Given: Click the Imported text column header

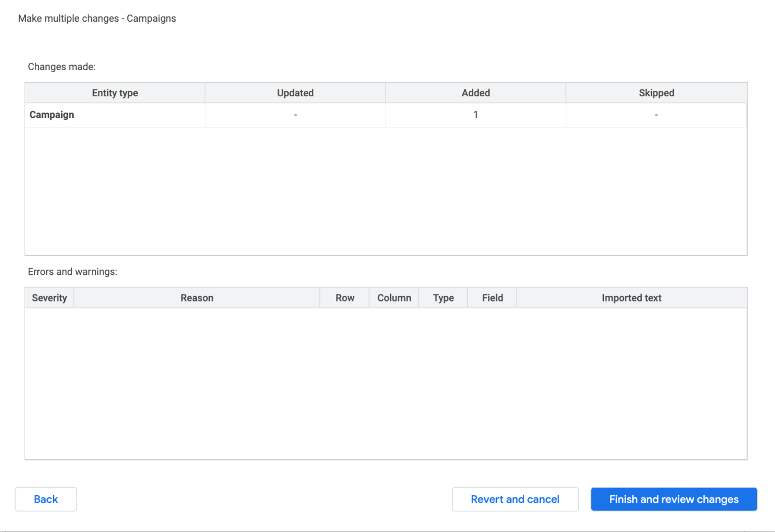Looking at the screenshot, I should (x=631, y=298).
